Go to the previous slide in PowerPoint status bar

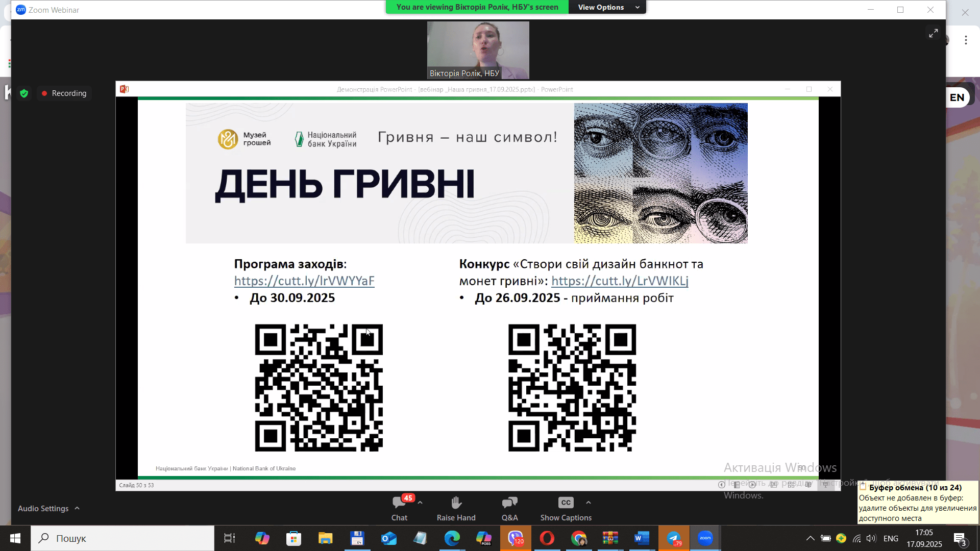[x=721, y=485]
